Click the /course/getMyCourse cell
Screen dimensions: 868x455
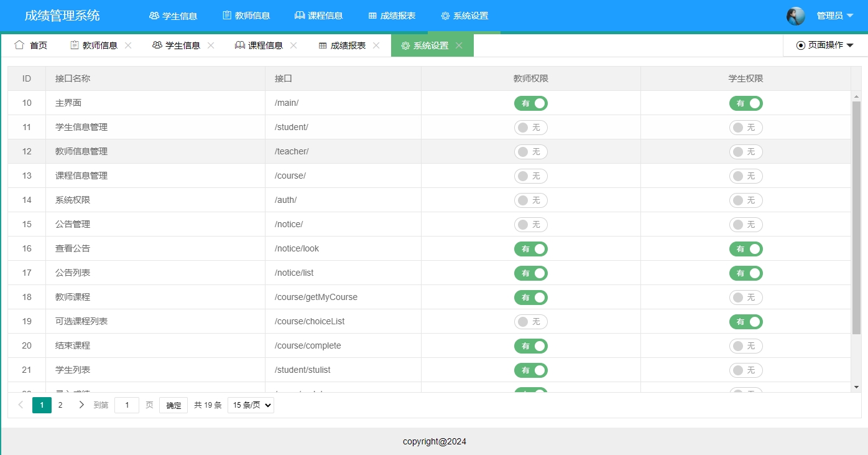[343, 298]
